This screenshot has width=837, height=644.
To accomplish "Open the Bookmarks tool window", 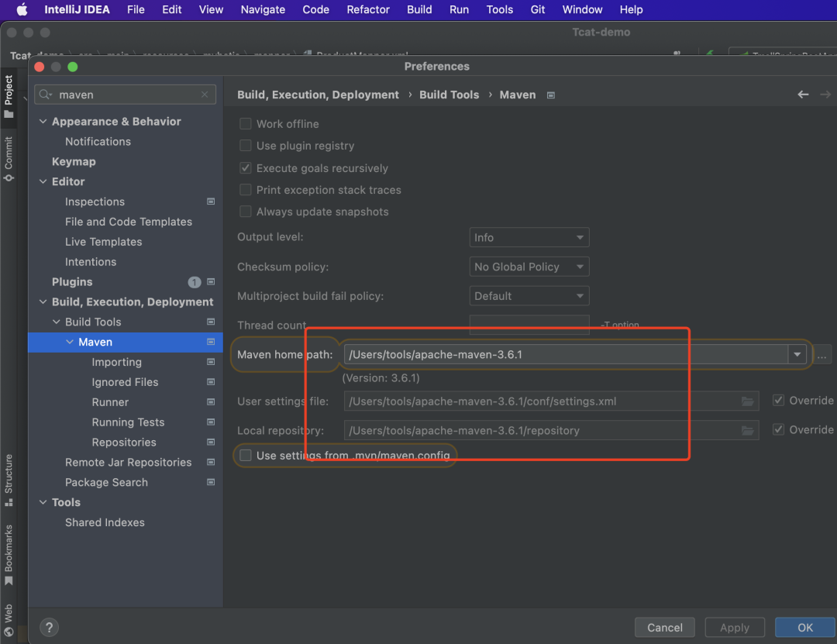I will click(x=9, y=553).
